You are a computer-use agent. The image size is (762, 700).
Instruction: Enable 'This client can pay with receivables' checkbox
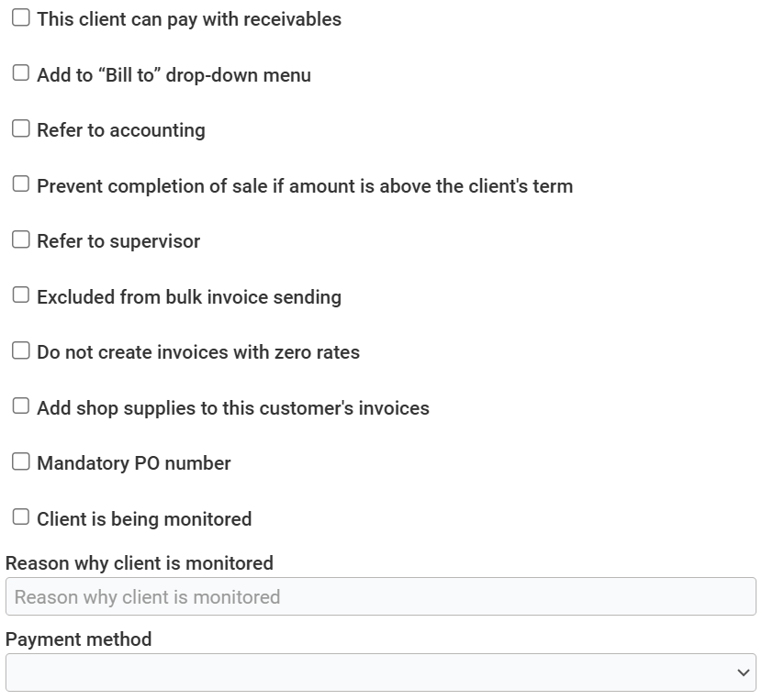click(x=20, y=18)
